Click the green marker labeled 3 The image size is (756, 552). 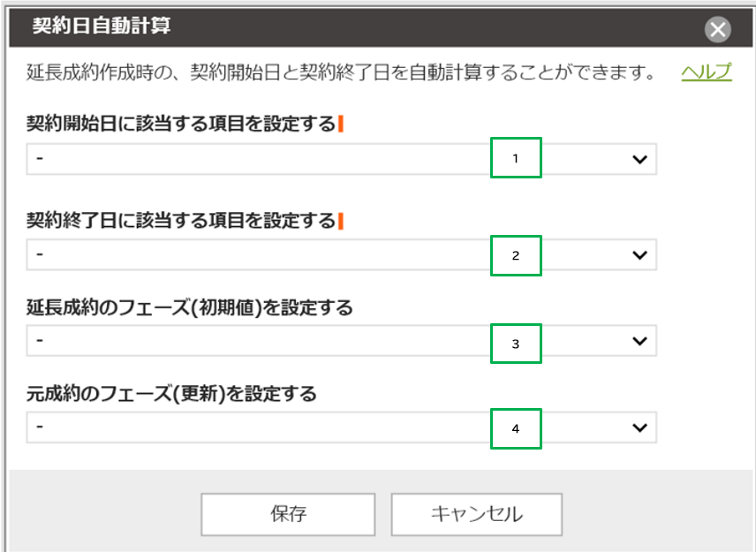tap(516, 341)
